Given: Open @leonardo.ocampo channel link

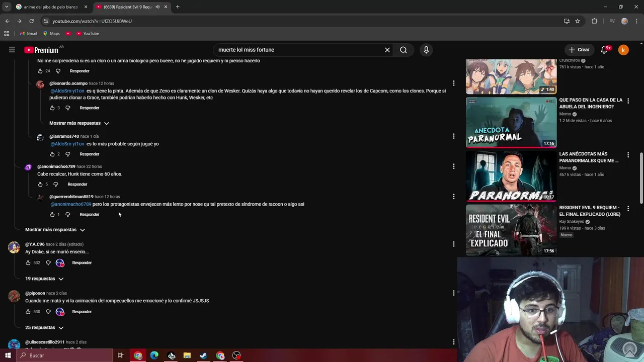Looking at the screenshot, I should [x=68, y=83].
